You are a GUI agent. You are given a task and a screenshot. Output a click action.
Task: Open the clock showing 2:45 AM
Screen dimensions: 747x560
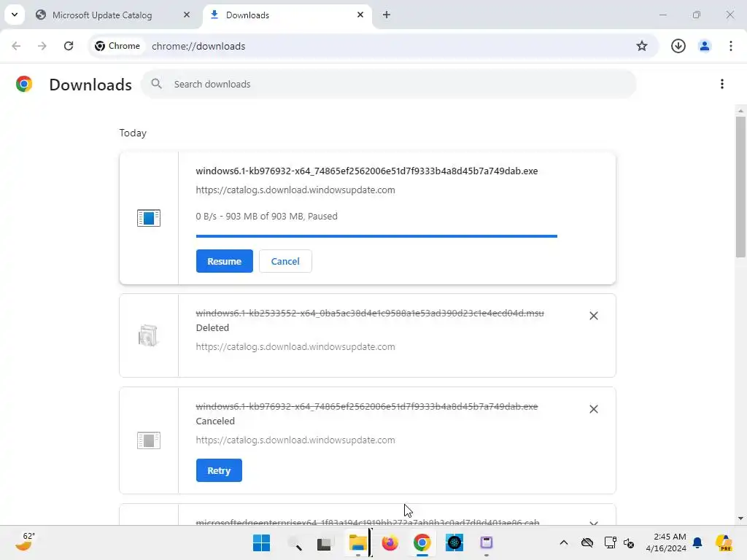666,542
